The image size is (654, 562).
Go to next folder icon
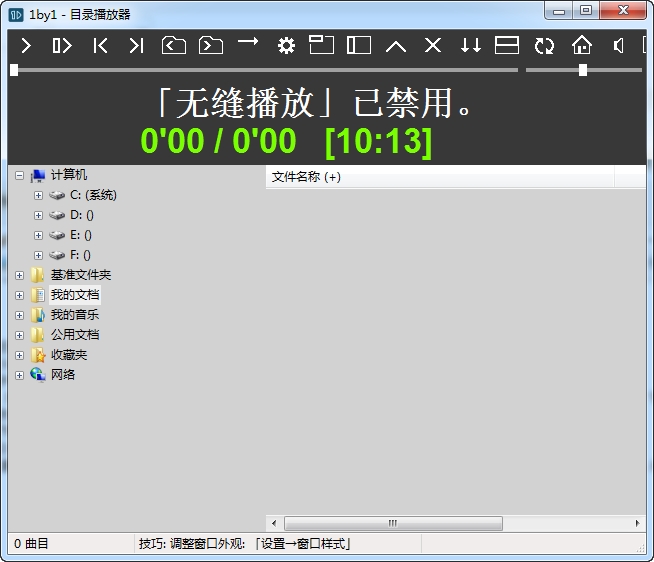click(x=211, y=45)
